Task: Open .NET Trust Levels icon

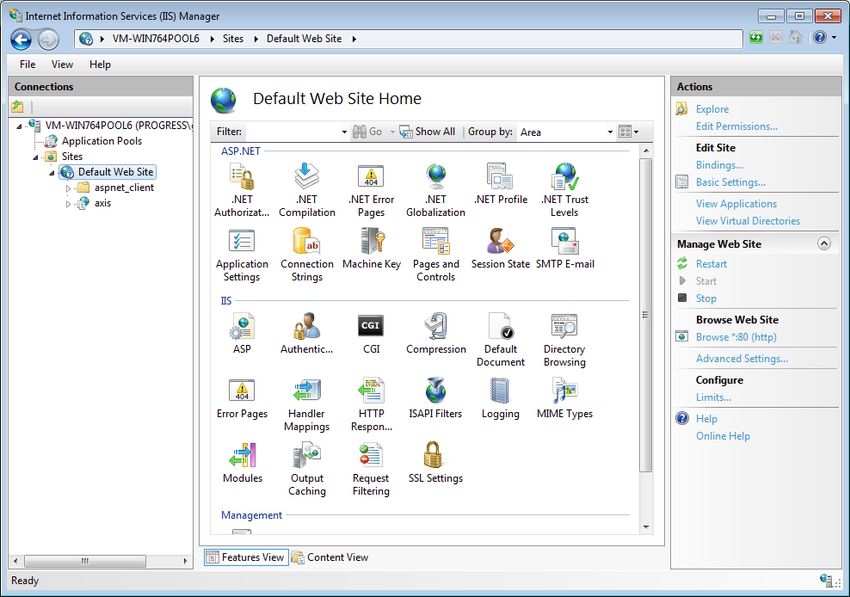Action: coord(564,190)
